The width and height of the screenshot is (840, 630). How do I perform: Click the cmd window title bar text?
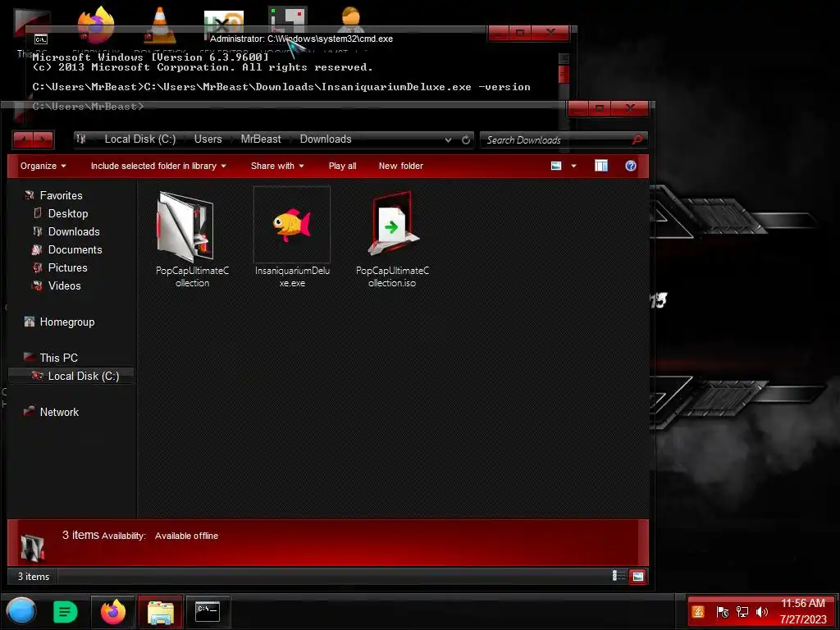click(301, 39)
